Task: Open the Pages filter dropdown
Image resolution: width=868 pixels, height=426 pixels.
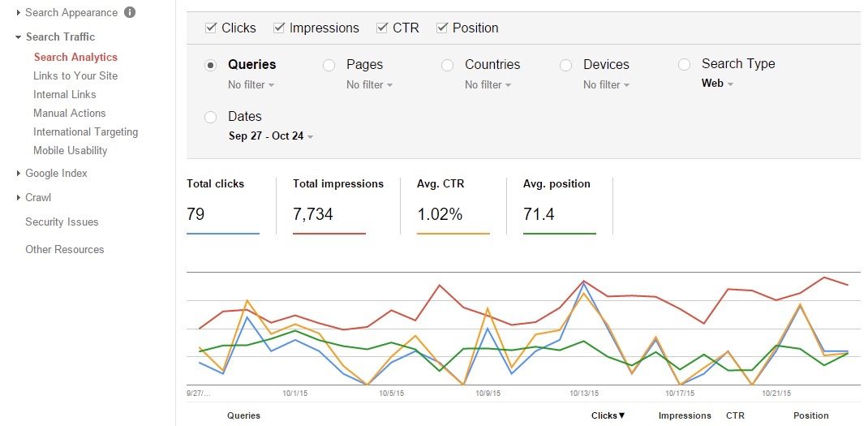Action: tap(370, 85)
